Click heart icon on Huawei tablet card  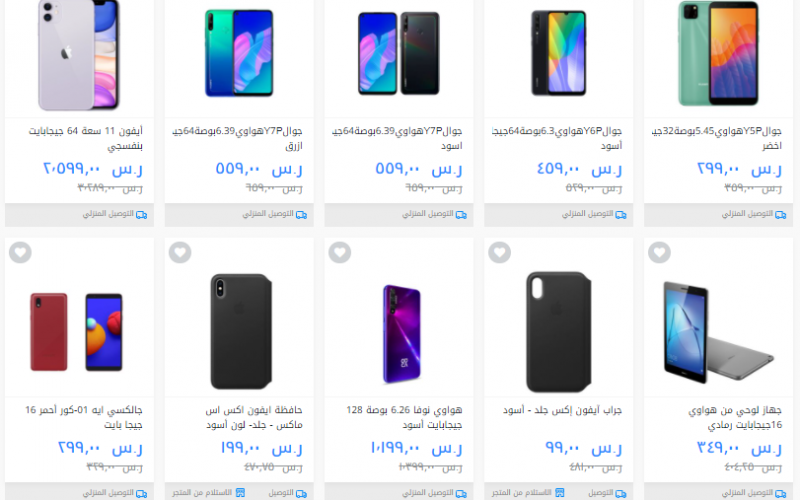pyautogui.click(x=659, y=253)
